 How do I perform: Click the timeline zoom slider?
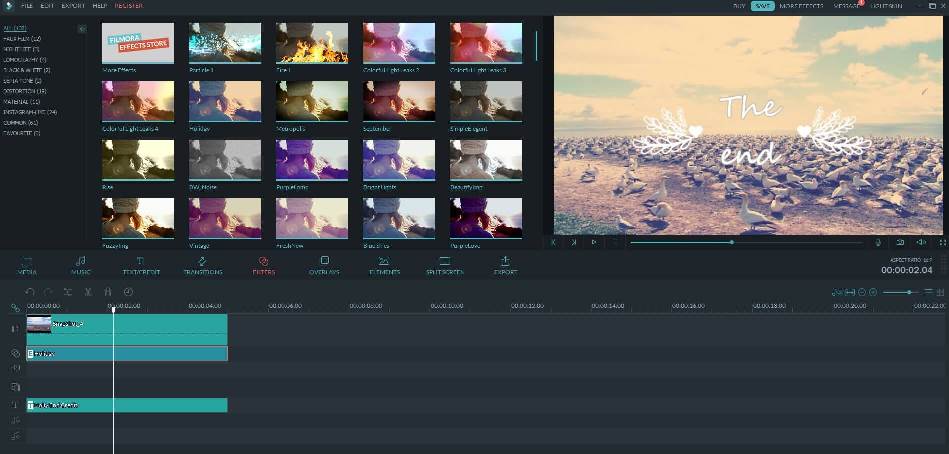899,292
